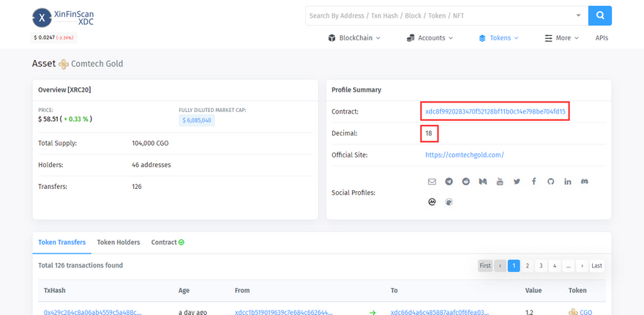
Task: Go to the First page of transfers
Action: click(485, 266)
